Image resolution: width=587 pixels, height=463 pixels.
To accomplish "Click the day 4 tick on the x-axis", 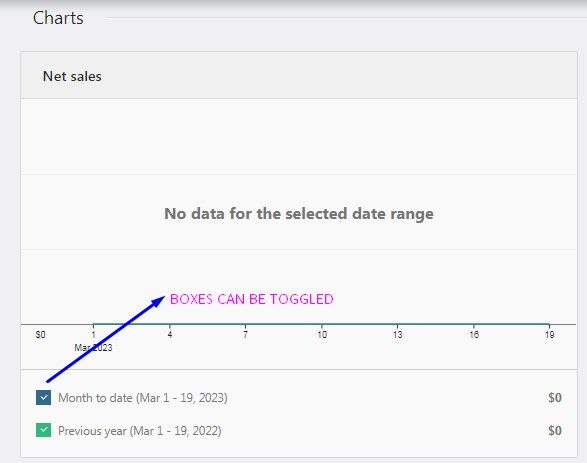I will [x=170, y=334].
